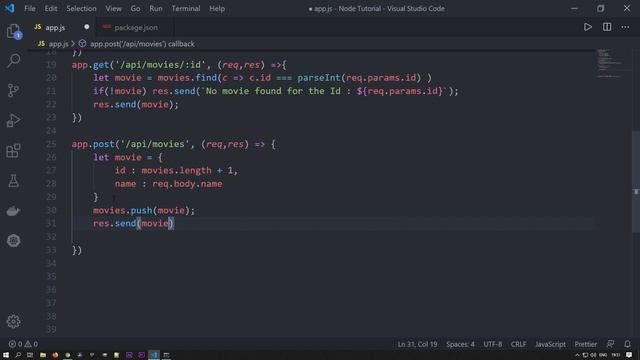Image resolution: width=640 pixels, height=360 pixels.
Task: Open the Testing flask icon view
Action: (x=13, y=181)
